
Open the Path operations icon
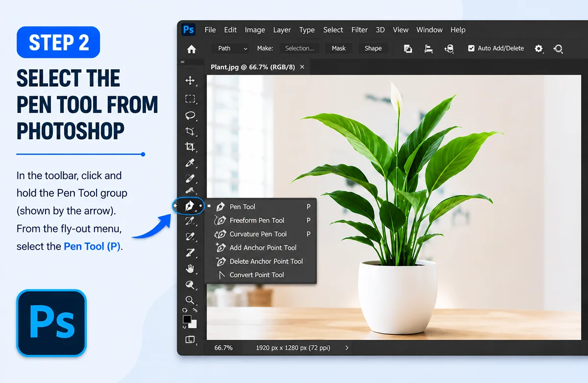[x=408, y=49]
